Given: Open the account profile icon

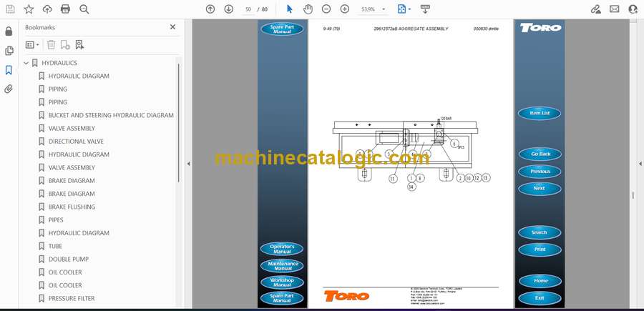Looking at the screenshot, I should tap(633, 9).
